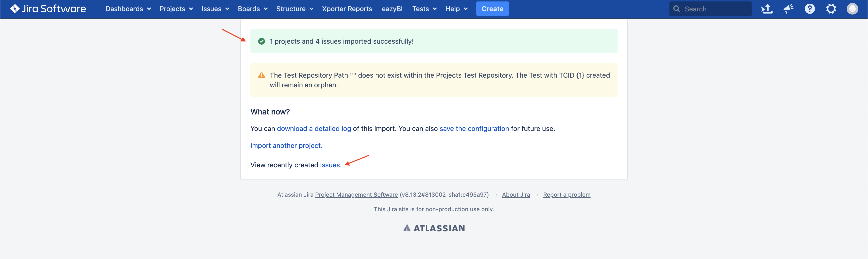Click into the Search field

(x=710, y=9)
